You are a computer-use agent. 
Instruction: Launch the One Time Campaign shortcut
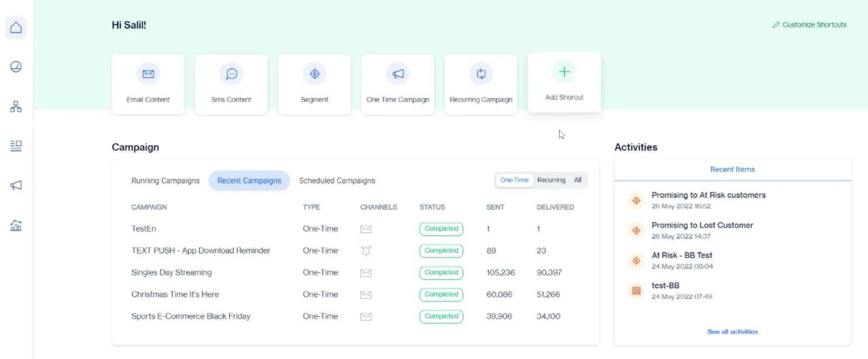pyautogui.click(x=398, y=84)
